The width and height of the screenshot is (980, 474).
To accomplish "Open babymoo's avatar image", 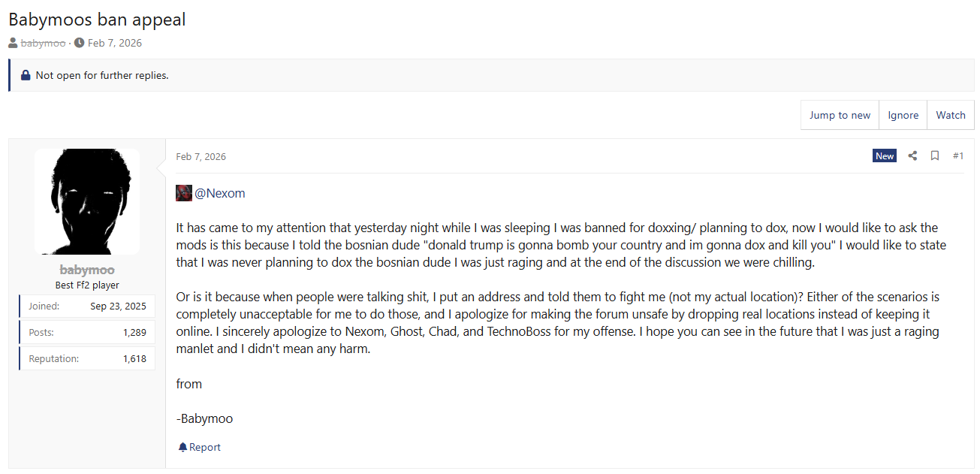I will point(87,201).
